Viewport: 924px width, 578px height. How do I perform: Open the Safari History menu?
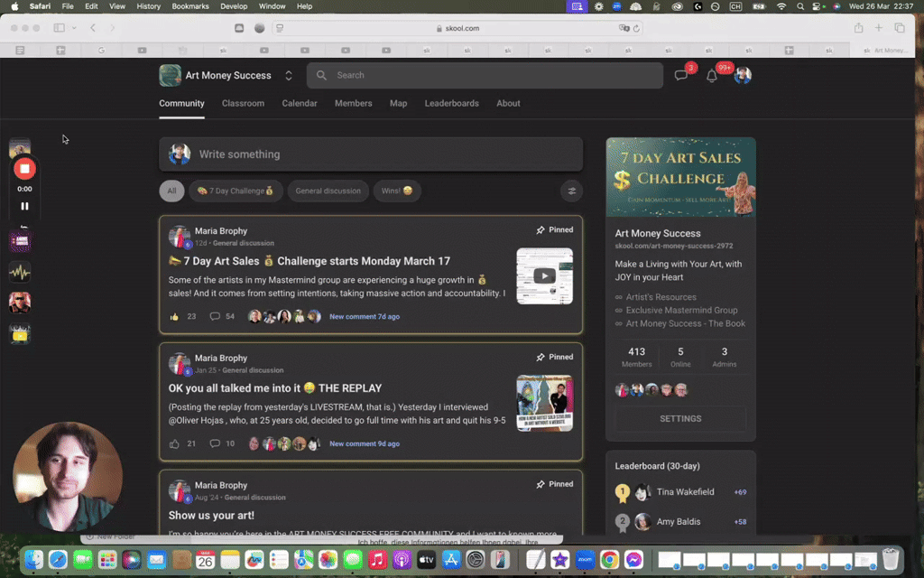pyautogui.click(x=149, y=6)
